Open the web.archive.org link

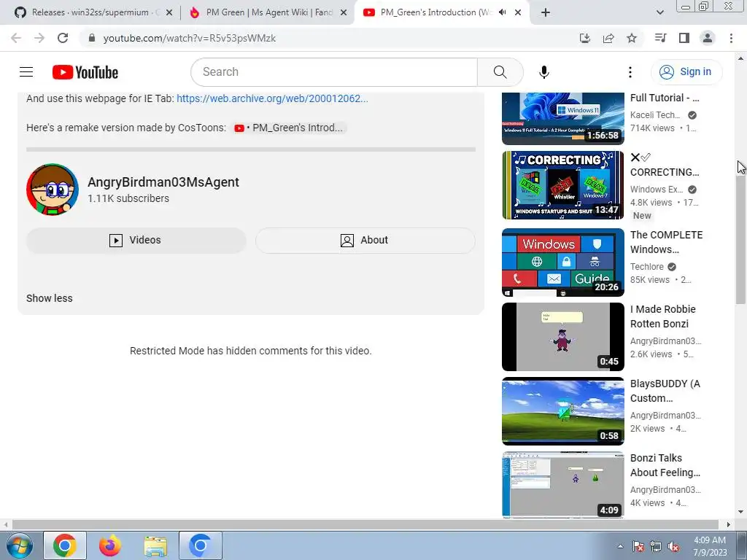coord(272,98)
